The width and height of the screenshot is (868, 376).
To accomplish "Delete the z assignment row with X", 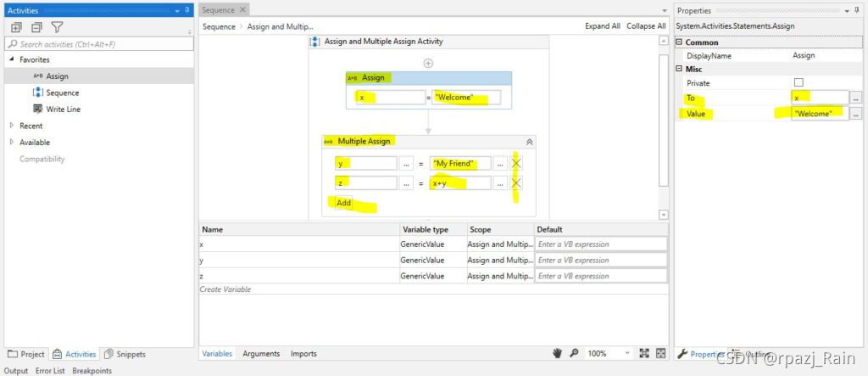I will tap(516, 183).
